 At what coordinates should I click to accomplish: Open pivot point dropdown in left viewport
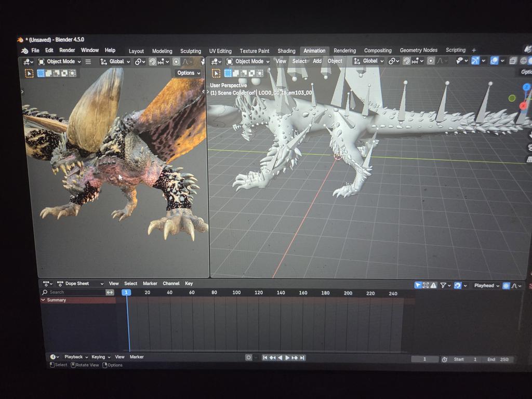coord(140,62)
